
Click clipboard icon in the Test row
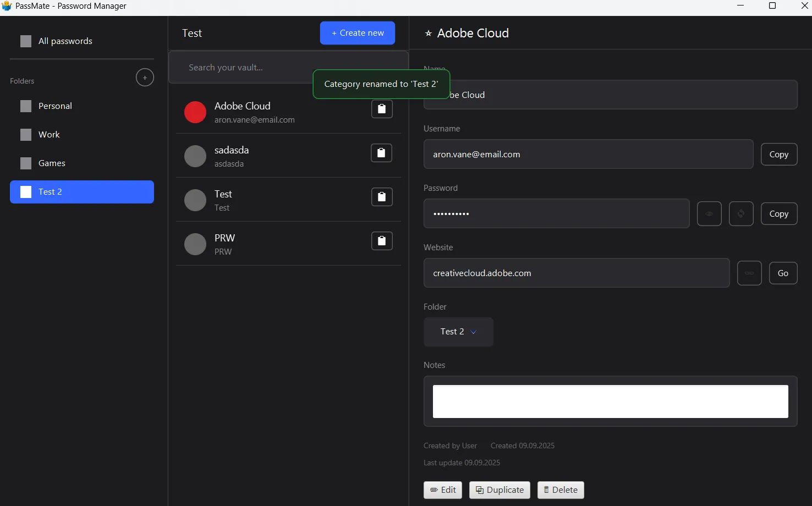[x=382, y=197]
